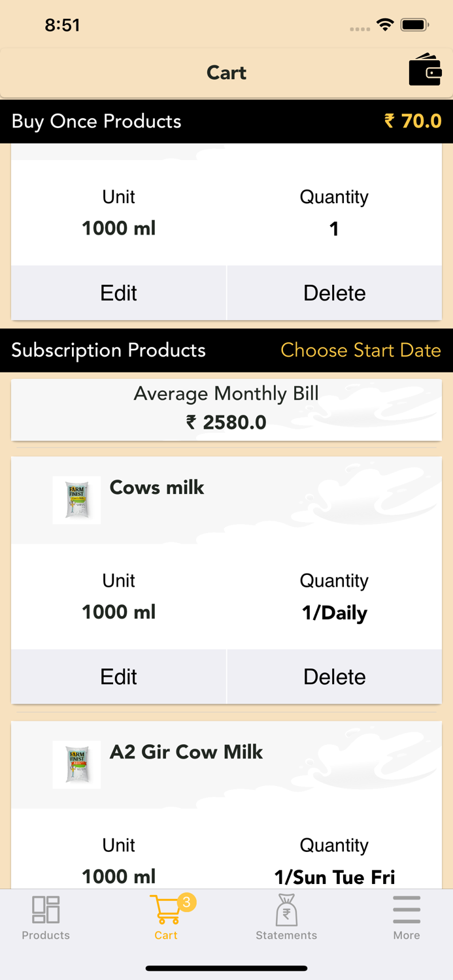The height and width of the screenshot is (980, 453).
Task: Tap the Cows milk product title
Action: 157,487
